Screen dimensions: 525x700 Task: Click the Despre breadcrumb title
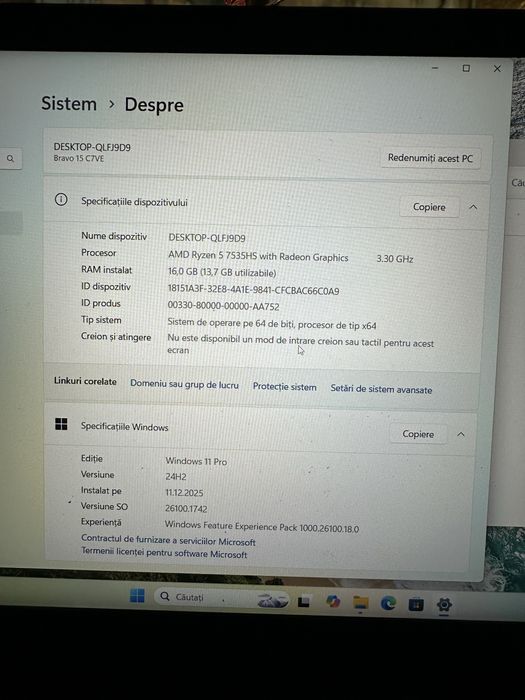tap(154, 105)
